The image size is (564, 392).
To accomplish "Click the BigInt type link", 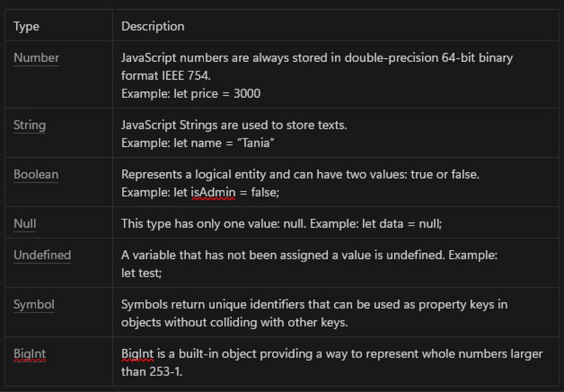I will (30, 354).
